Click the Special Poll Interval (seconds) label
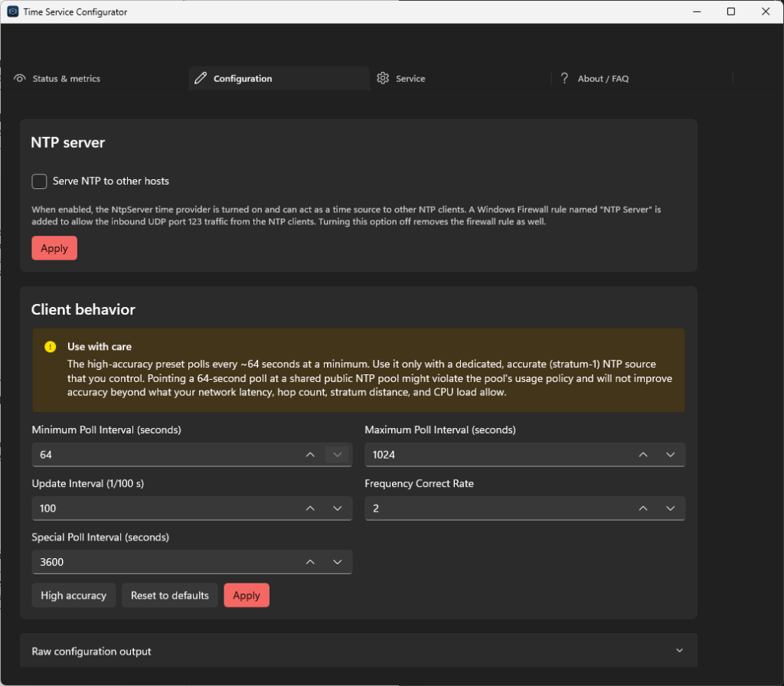 [100, 537]
